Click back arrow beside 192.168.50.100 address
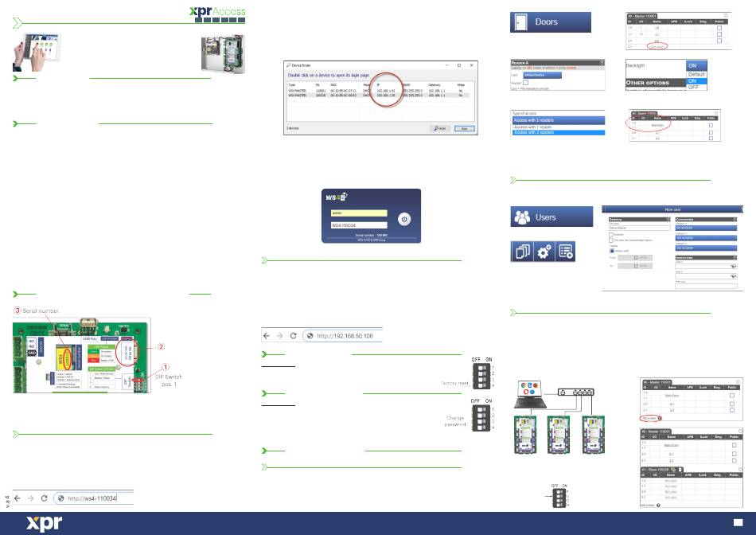The image size is (756, 535). (267, 335)
